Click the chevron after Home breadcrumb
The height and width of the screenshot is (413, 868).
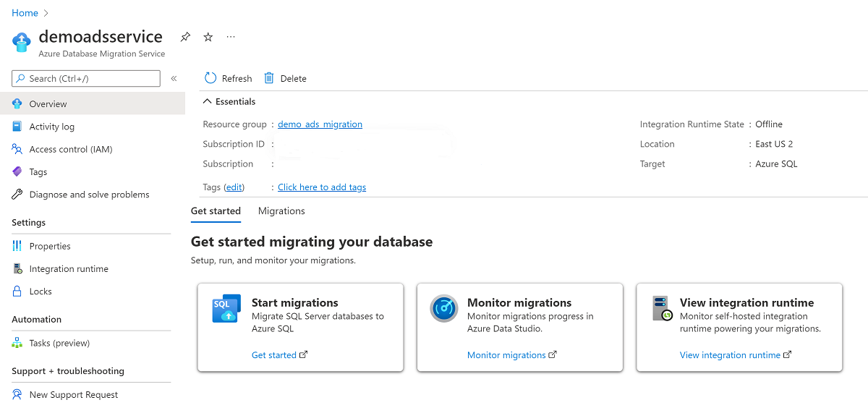46,13
